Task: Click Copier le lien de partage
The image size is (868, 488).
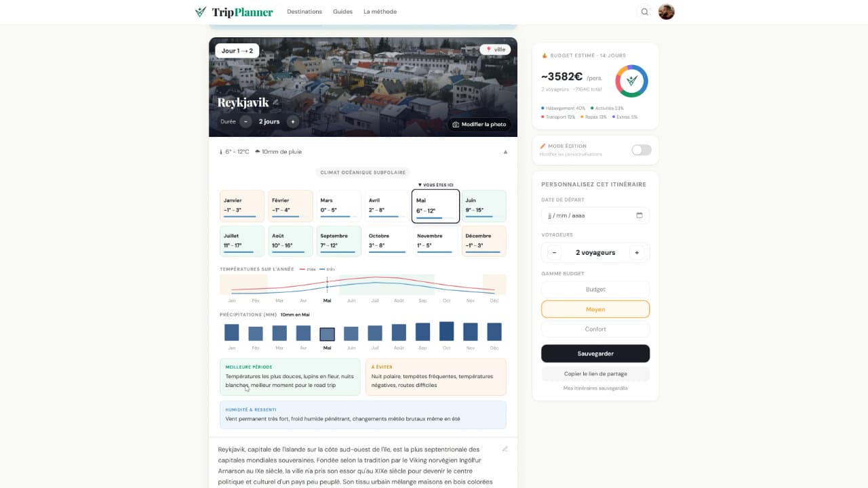Action: [x=595, y=373]
